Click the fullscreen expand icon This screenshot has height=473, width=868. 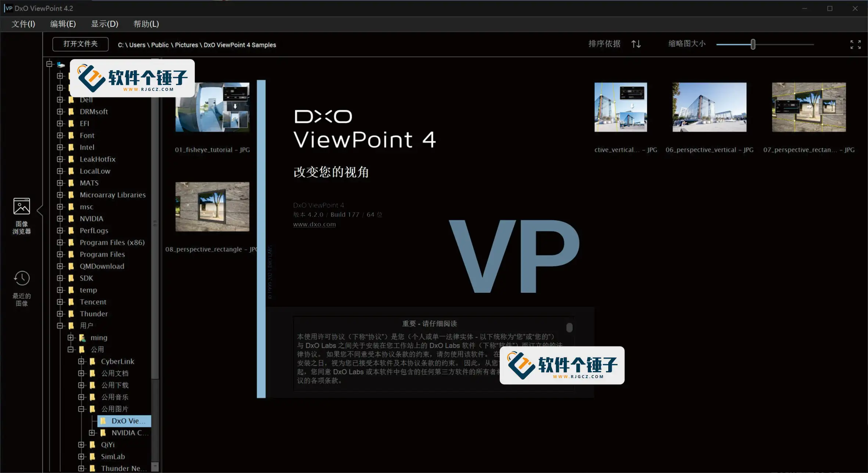click(856, 45)
